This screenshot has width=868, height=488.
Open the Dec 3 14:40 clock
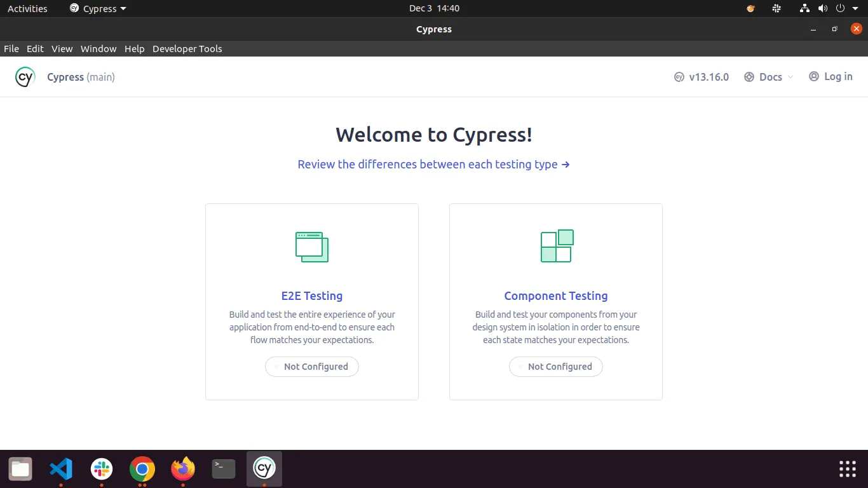click(434, 8)
